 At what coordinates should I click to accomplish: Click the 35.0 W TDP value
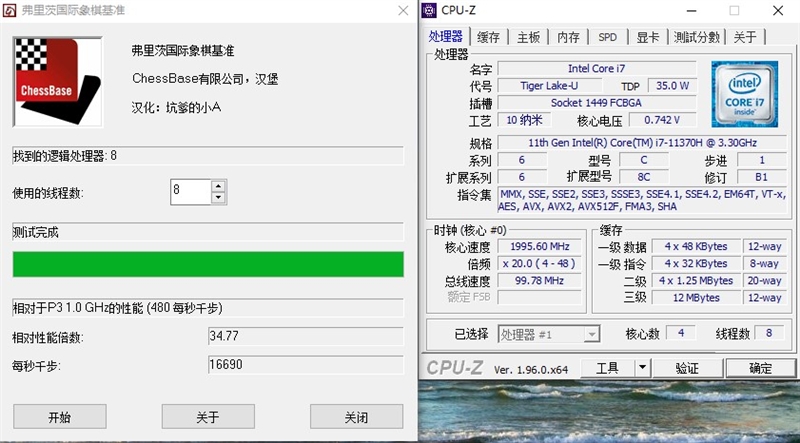tap(672, 86)
